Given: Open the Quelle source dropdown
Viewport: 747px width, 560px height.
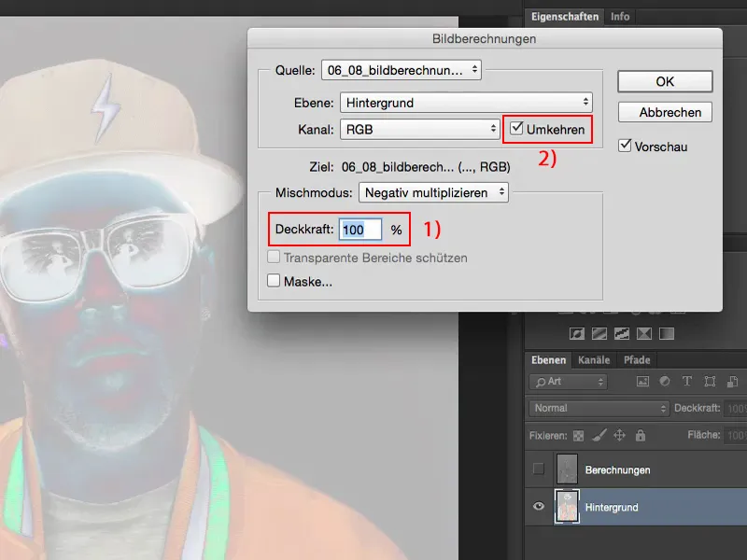Looking at the screenshot, I should [402, 70].
